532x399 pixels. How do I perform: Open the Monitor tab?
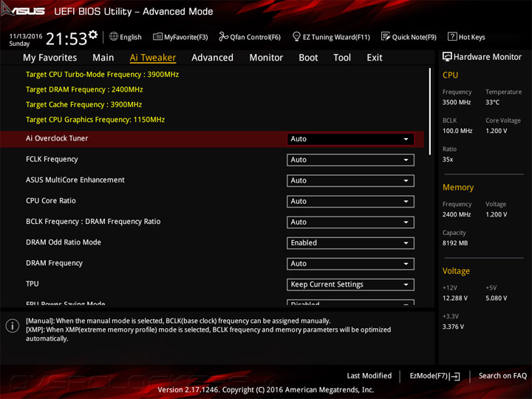tap(266, 58)
